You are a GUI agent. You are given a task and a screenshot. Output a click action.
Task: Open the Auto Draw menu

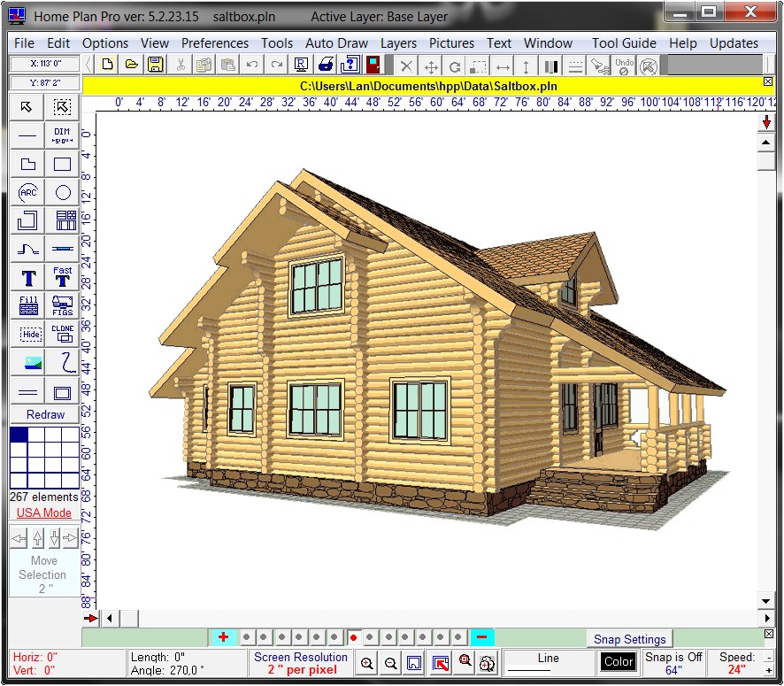pos(336,42)
